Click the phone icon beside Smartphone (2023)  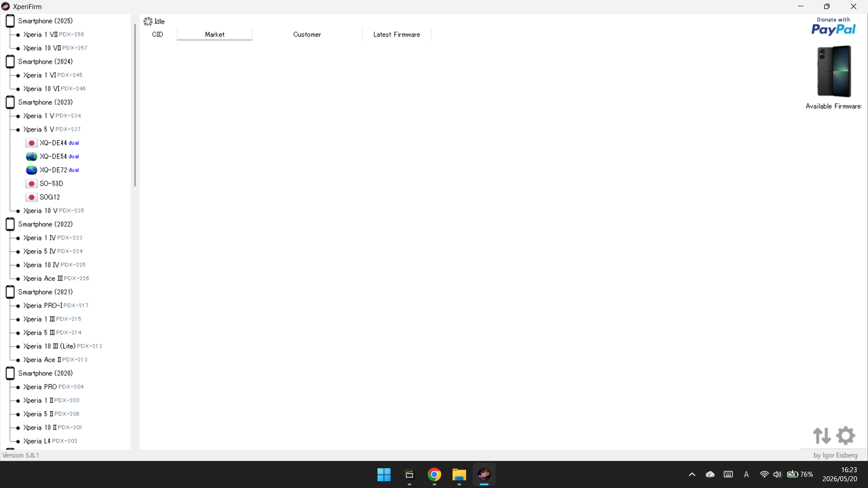point(10,102)
